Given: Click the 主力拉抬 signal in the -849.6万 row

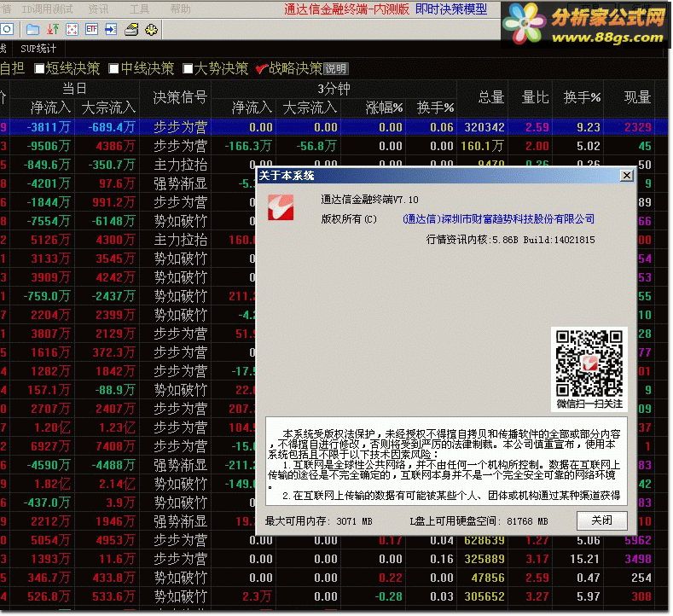Looking at the screenshot, I should point(180,165).
